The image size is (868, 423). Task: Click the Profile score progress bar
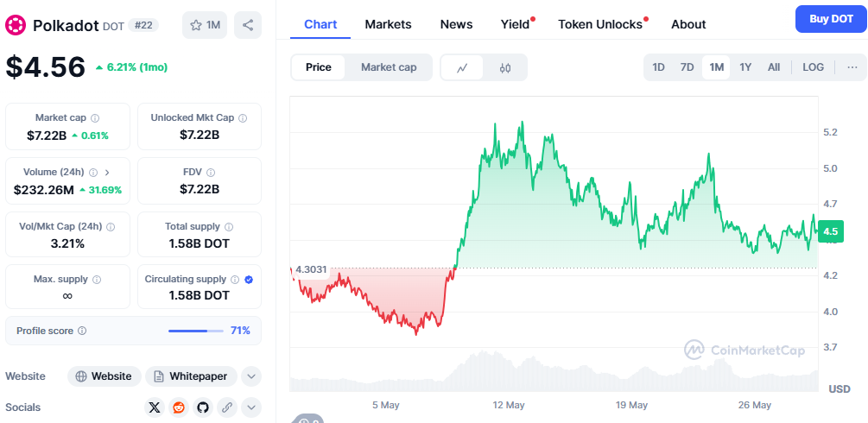(195, 331)
